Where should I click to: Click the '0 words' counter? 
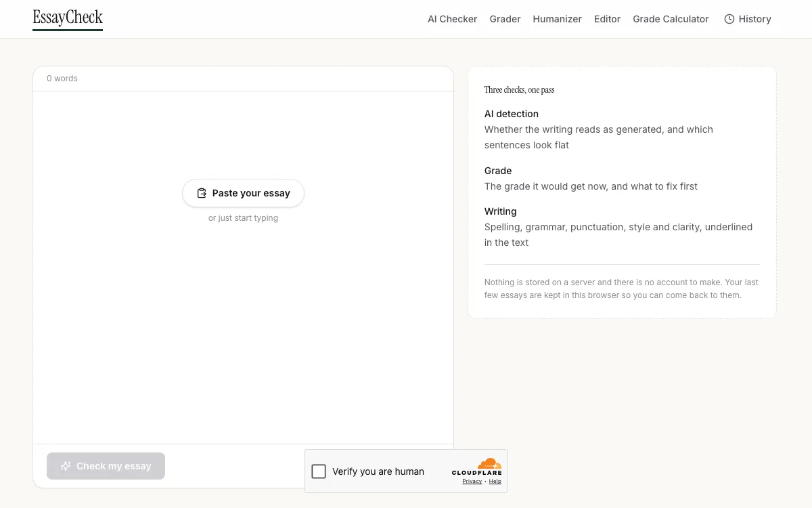(x=62, y=79)
